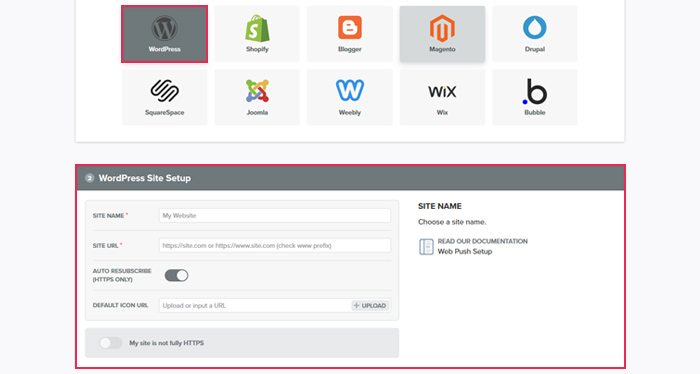Click the 'SITE NAME' help heading
The image size is (700, 374).
pyautogui.click(x=440, y=206)
